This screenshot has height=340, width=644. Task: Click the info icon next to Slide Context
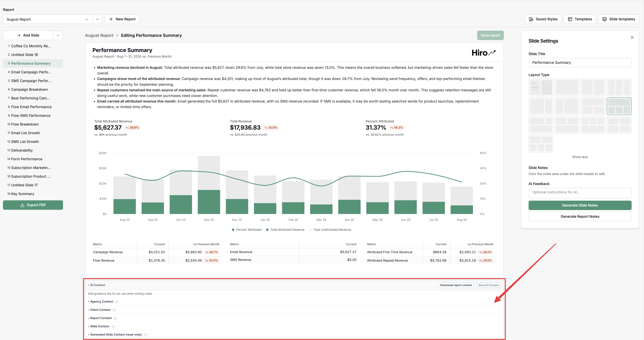click(113, 326)
